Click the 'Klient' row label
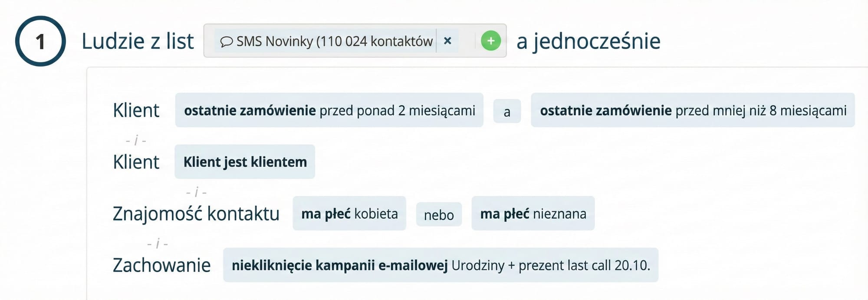This screenshot has height=300, width=868. [x=136, y=111]
